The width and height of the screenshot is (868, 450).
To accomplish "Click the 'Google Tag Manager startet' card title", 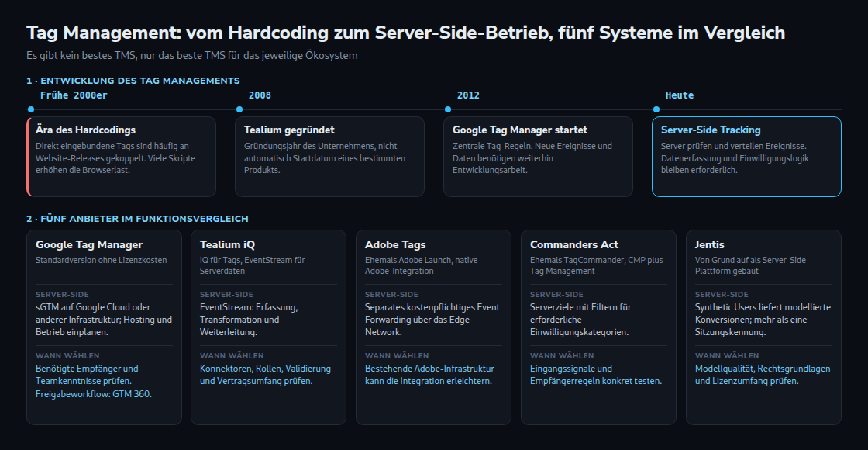I will (520, 130).
